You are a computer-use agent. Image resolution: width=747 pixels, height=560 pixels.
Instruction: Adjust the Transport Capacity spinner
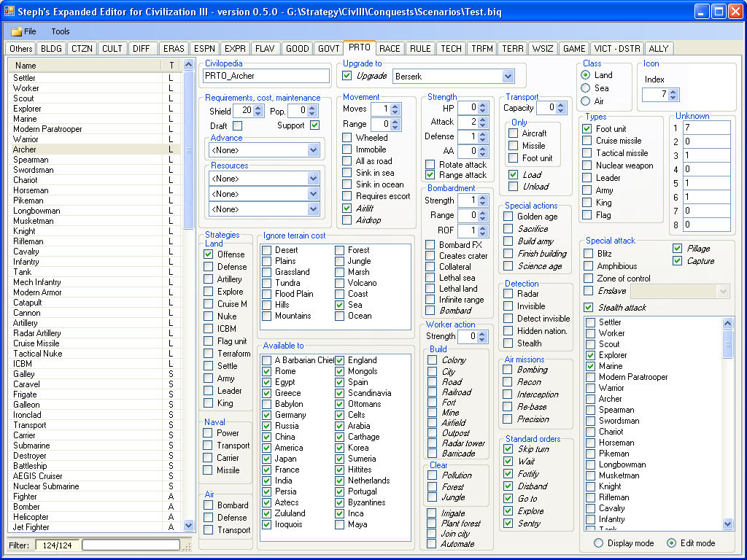pyautogui.click(x=561, y=108)
